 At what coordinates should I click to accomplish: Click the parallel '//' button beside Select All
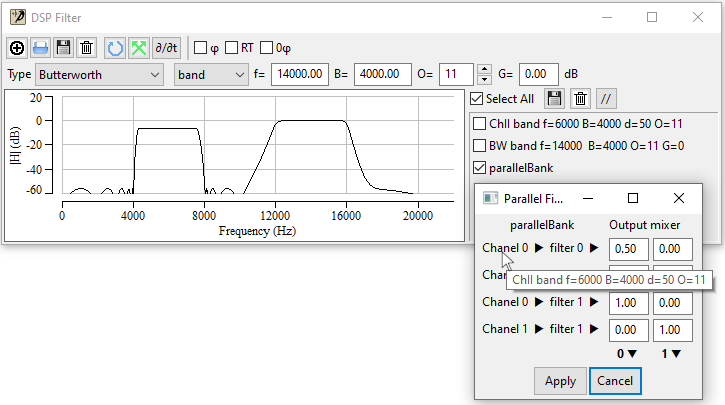(x=607, y=98)
